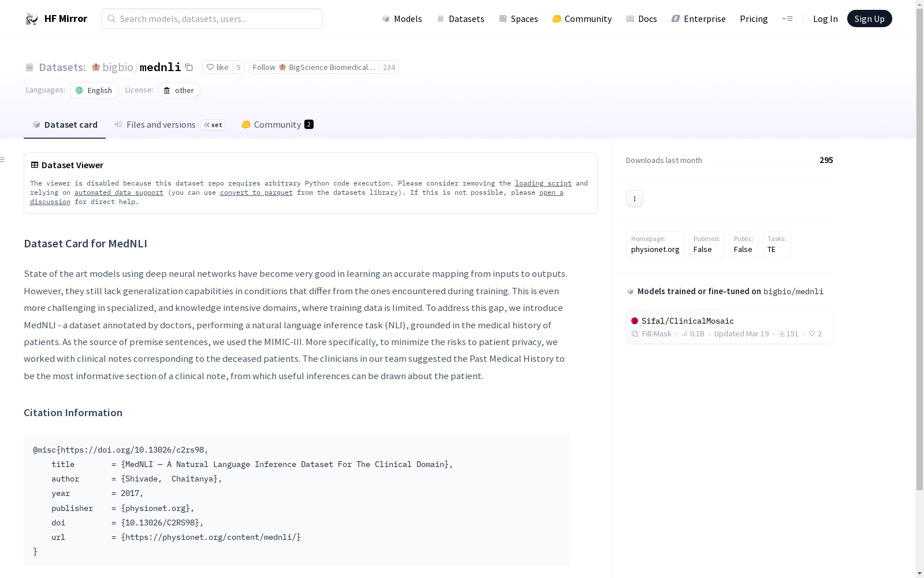Toggle the left sidebar outline icon

(x=3, y=160)
